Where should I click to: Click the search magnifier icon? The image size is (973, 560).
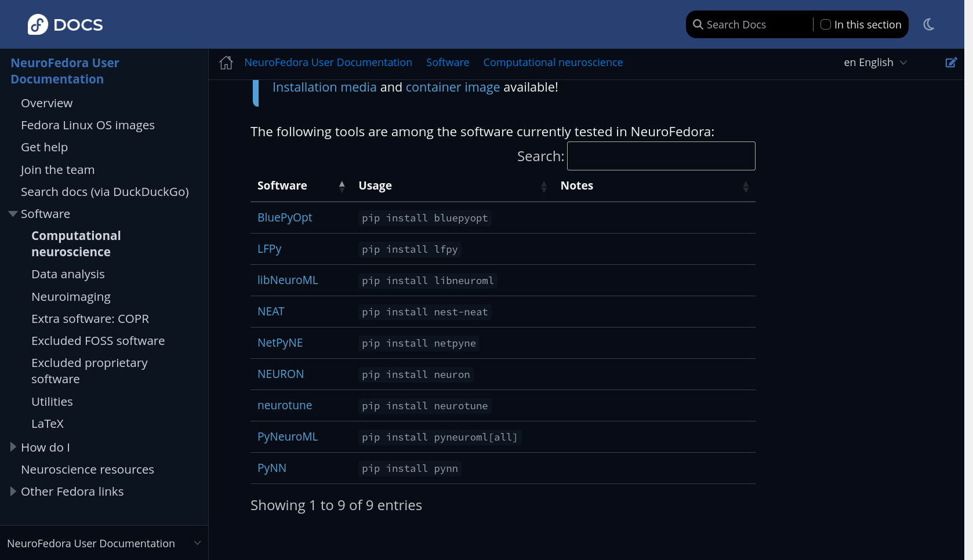tap(698, 24)
